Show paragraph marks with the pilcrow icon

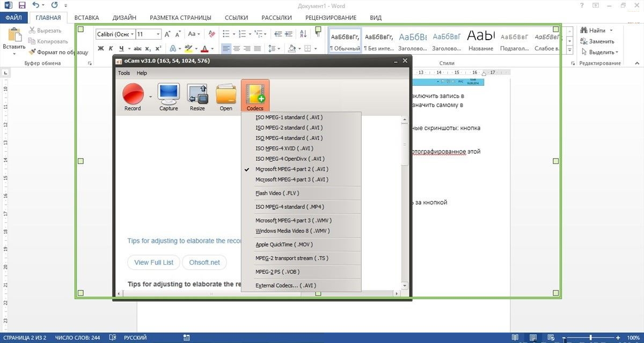(318, 34)
